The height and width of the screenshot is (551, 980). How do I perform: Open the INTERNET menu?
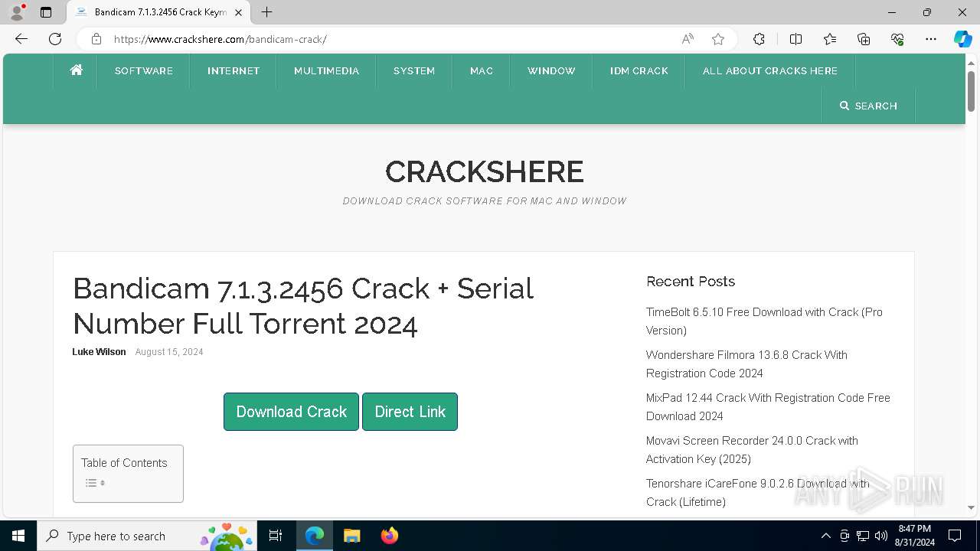234,70
